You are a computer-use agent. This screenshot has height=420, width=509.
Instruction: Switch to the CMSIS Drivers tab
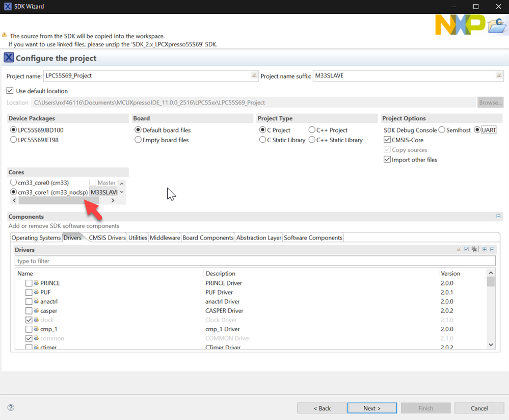[107, 238]
